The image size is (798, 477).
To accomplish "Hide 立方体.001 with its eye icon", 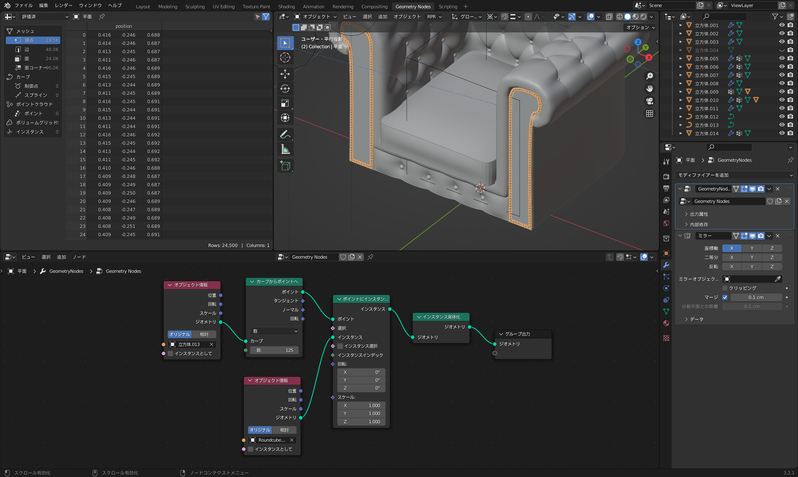I will [x=781, y=25].
